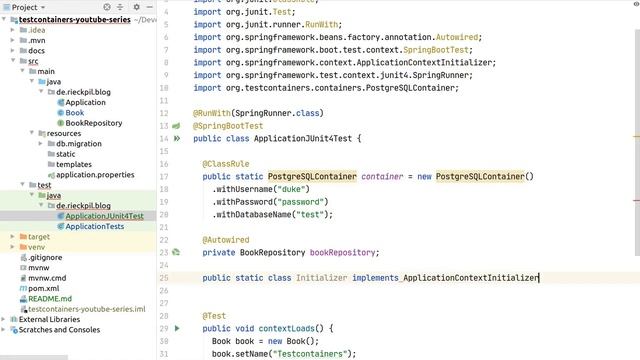Click run test gutter icon at line 29
Image resolution: width=640 pixels, height=360 pixels.
[177, 328]
